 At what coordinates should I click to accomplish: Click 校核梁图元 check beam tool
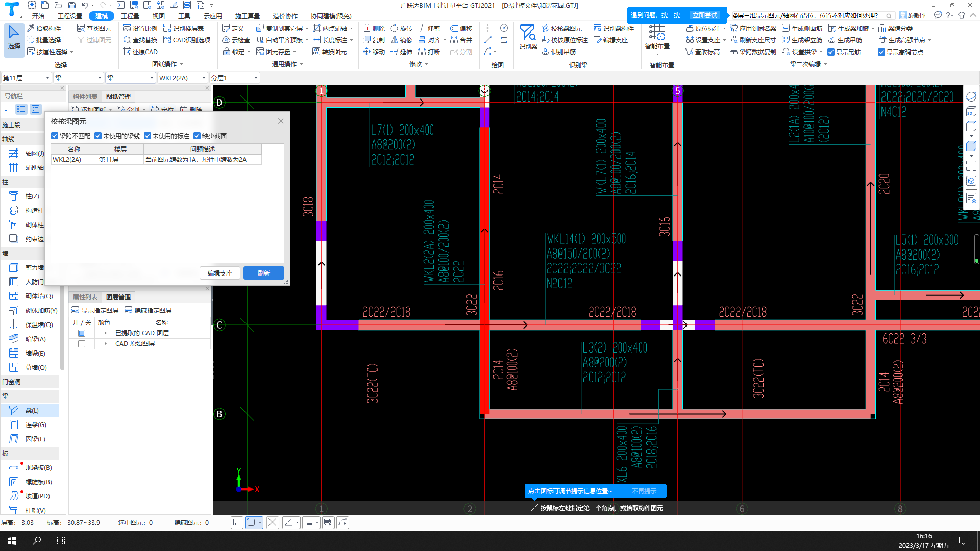[x=561, y=28]
